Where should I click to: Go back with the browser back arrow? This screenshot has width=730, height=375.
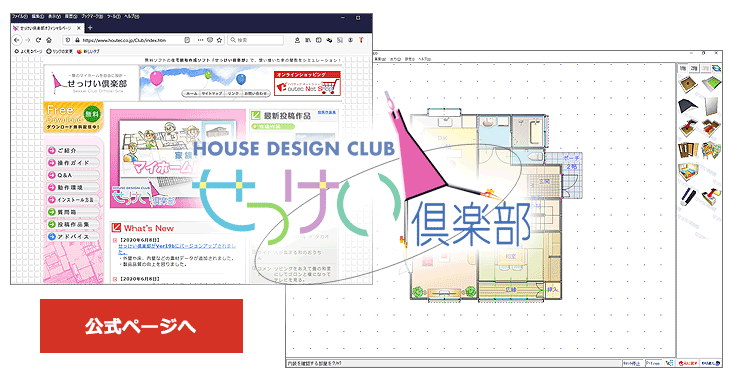[17, 40]
